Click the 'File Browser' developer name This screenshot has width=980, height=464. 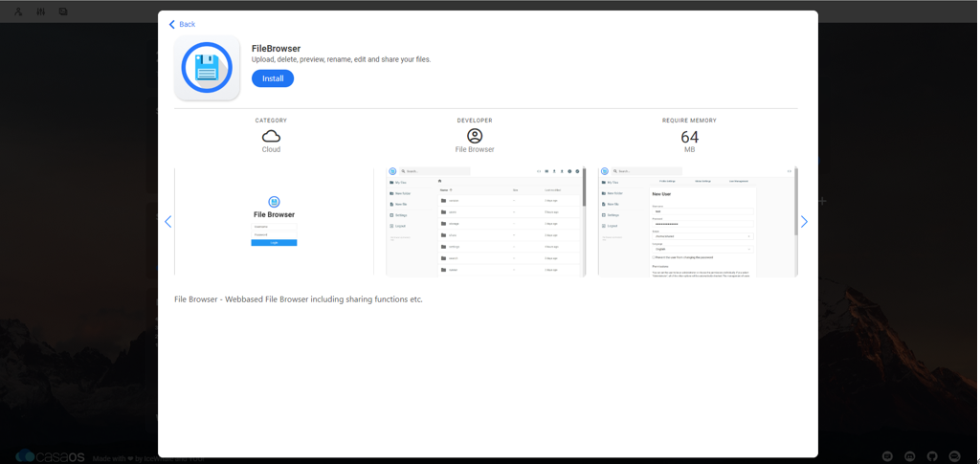[475, 150]
